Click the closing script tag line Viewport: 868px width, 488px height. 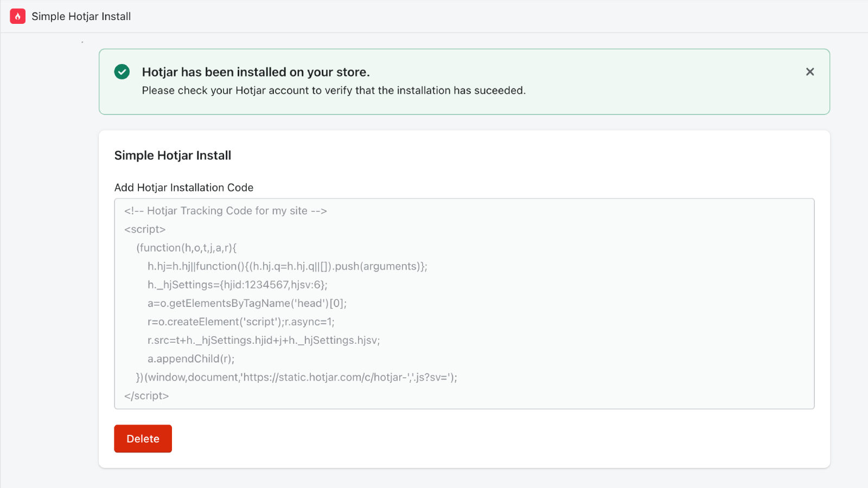pyautogui.click(x=146, y=395)
